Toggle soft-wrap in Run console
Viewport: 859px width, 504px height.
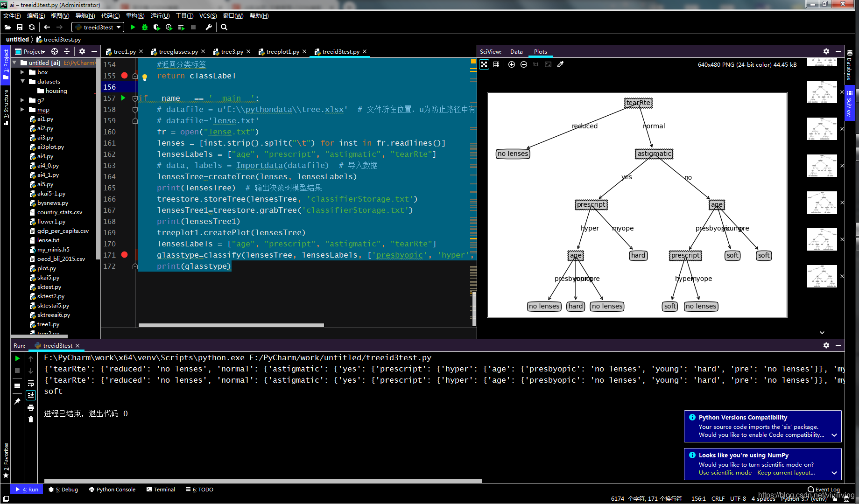tap(31, 383)
